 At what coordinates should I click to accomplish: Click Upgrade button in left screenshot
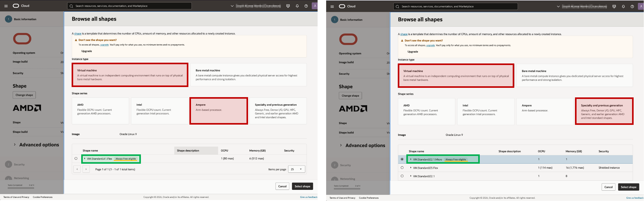click(87, 51)
